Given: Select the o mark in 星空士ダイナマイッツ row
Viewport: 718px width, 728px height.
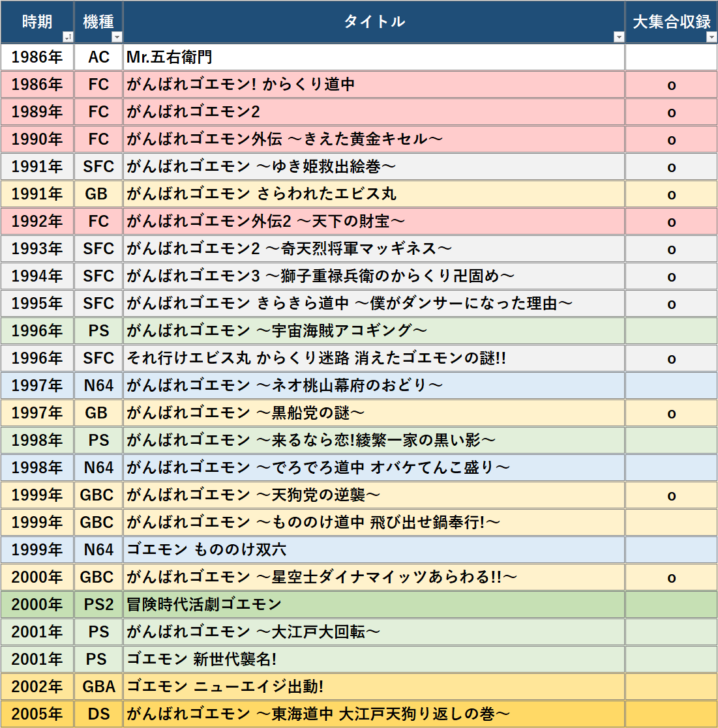Looking at the screenshot, I should pos(672,577).
